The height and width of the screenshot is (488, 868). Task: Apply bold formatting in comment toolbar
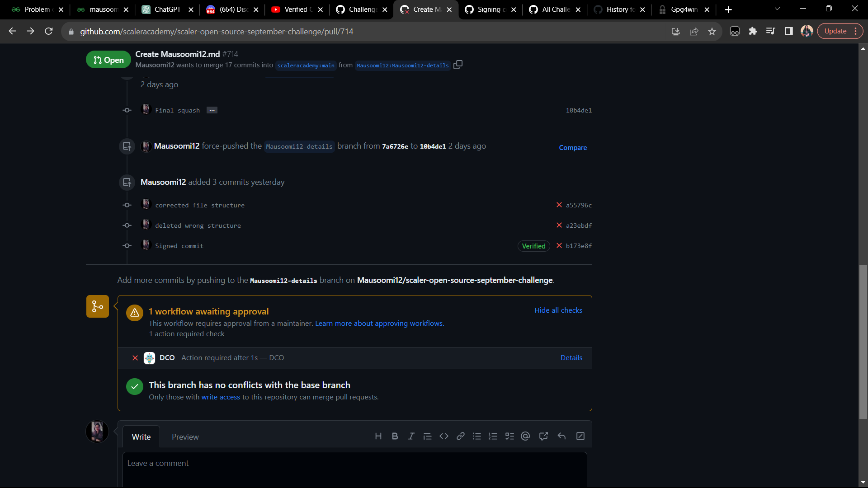pos(395,436)
